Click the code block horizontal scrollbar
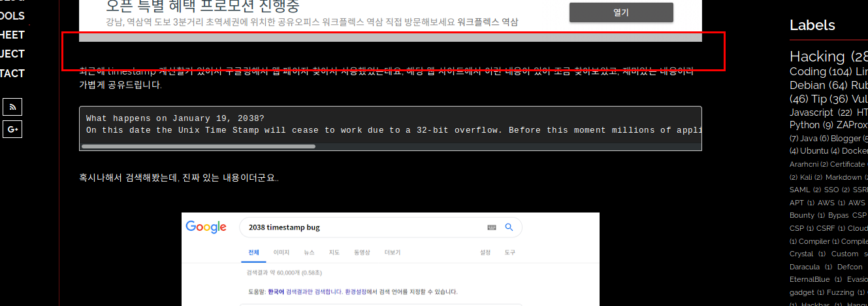868x306 pixels. (199, 146)
